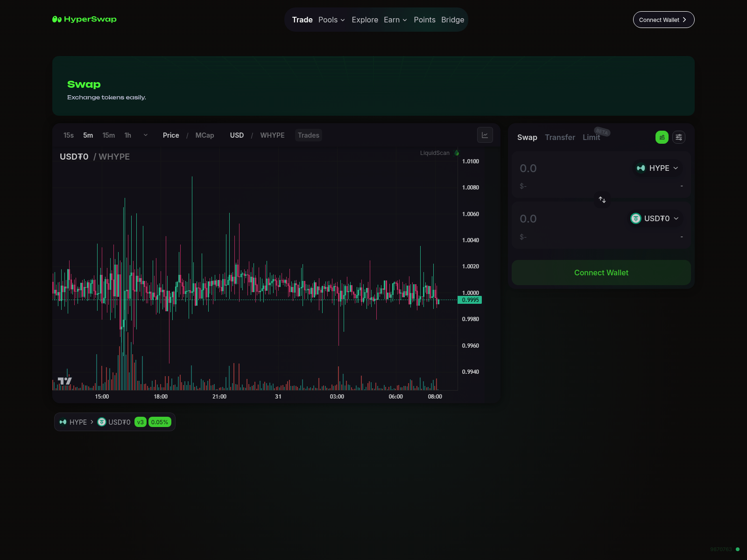747x560 pixels.
Task: Open swap settings sliders icon
Action: 679,137
